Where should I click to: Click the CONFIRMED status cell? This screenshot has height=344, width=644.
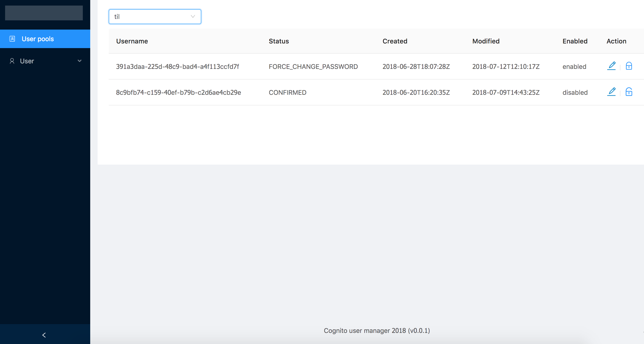click(x=288, y=93)
